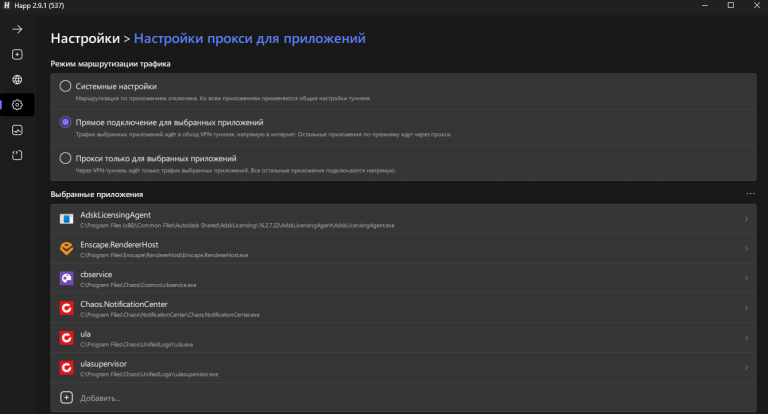
Task: Open the three-dots menu for selected apps
Action: click(750, 194)
